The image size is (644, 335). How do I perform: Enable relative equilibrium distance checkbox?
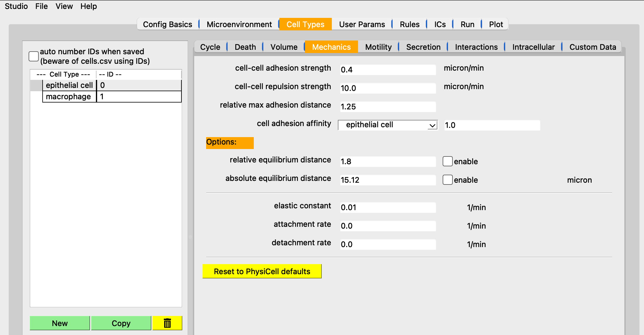click(447, 161)
